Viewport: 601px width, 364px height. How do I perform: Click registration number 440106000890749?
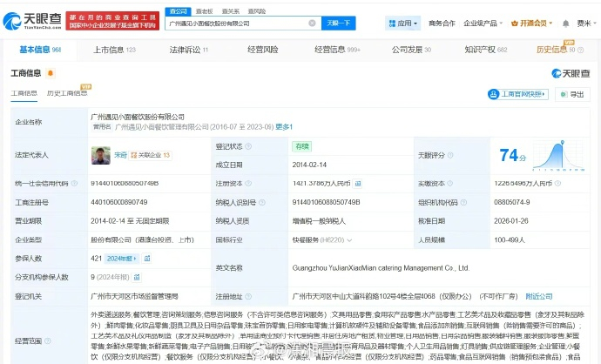(x=118, y=202)
